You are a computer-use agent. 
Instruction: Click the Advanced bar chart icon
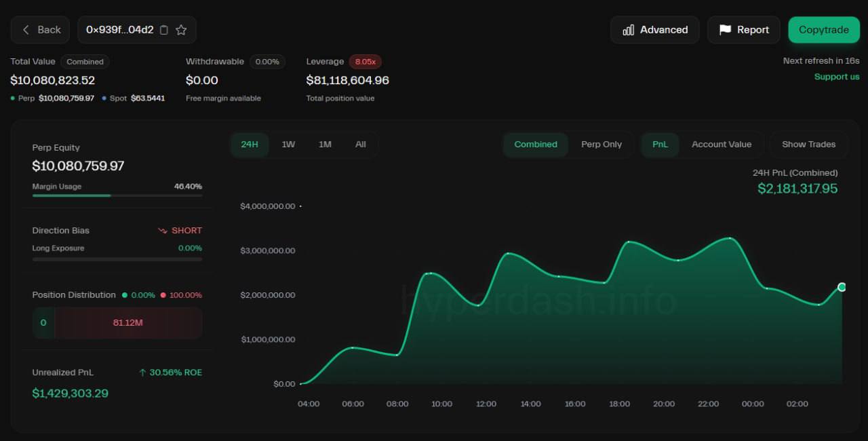point(629,30)
